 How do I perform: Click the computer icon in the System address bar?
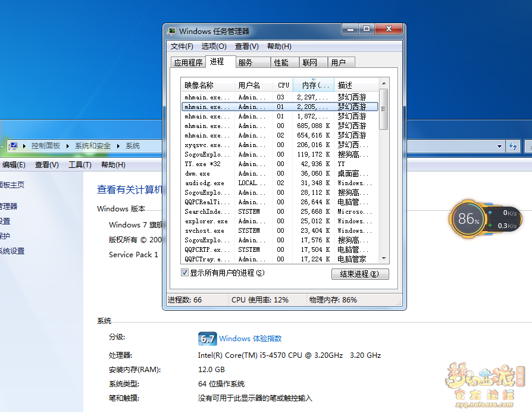point(13,146)
